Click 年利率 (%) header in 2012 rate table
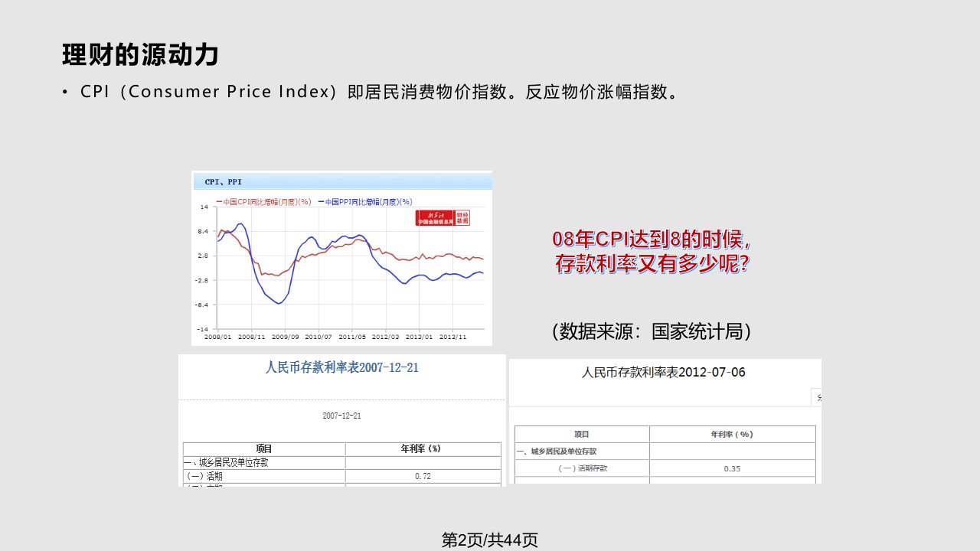 [733, 434]
